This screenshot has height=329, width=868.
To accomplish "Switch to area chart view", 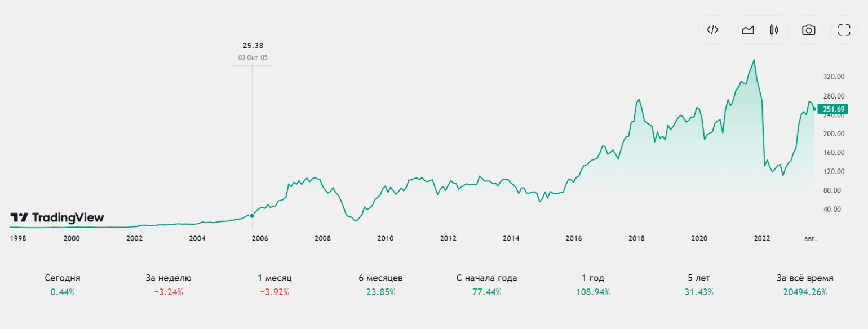I will [x=748, y=30].
